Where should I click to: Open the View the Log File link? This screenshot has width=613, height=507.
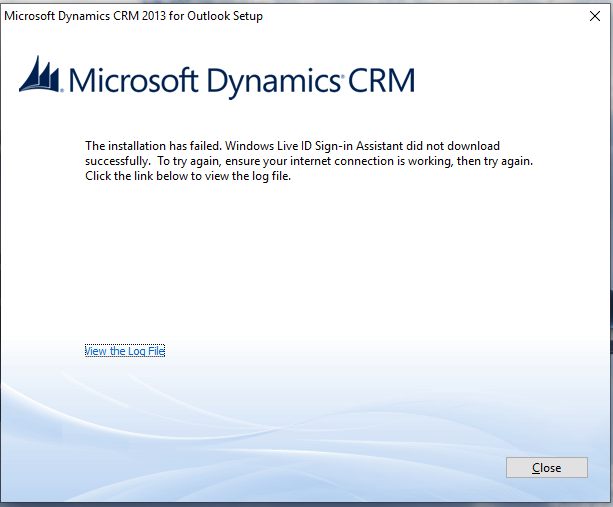pos(125,351)
